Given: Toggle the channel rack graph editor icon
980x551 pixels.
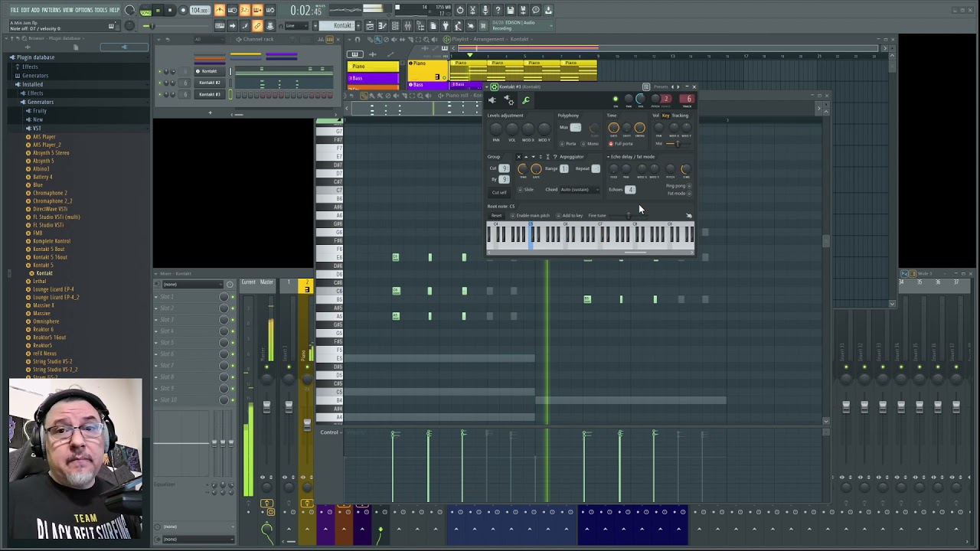Looking at the screenshot, I should click(x=321, y=39).
